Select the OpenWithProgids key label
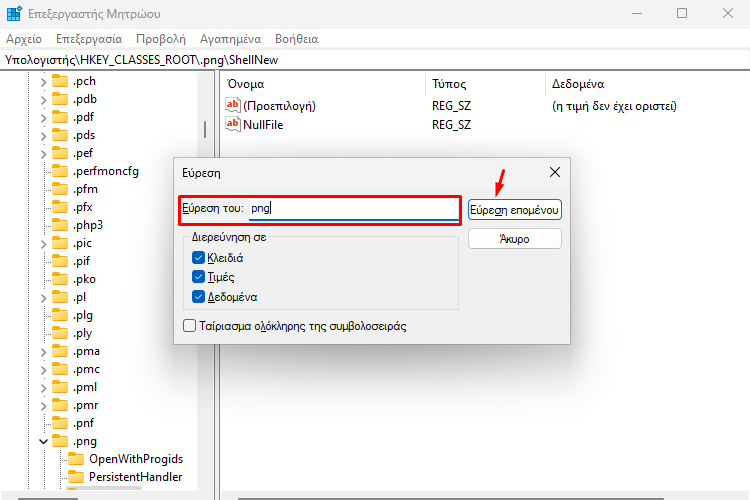The width and height of the screenshot is (750, 500). pos(136,459)
